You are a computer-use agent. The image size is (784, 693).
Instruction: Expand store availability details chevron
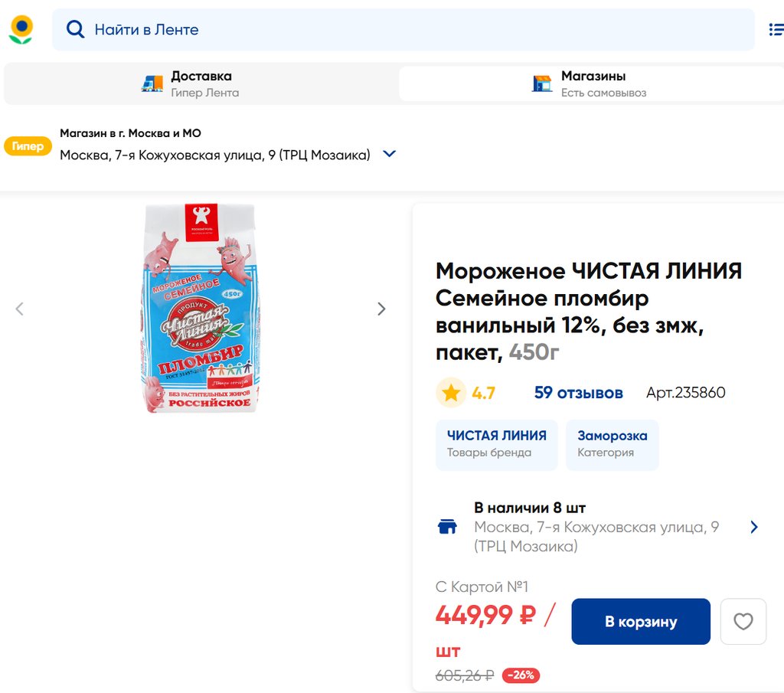click(754, 527)
